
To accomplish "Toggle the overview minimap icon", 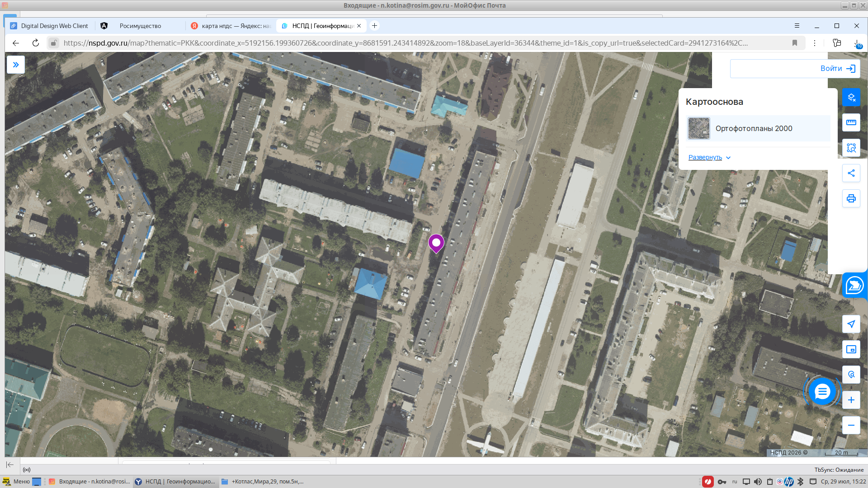I will [851, 349].
